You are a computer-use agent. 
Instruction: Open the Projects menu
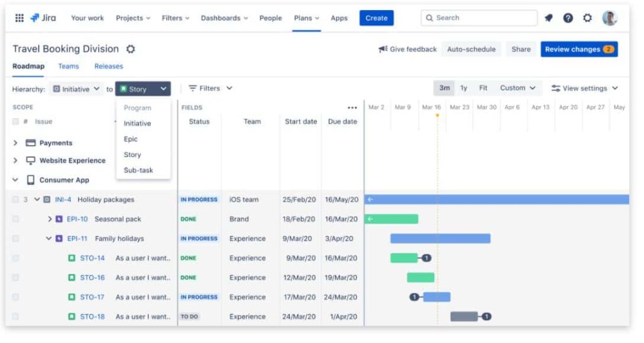point(133,18)
